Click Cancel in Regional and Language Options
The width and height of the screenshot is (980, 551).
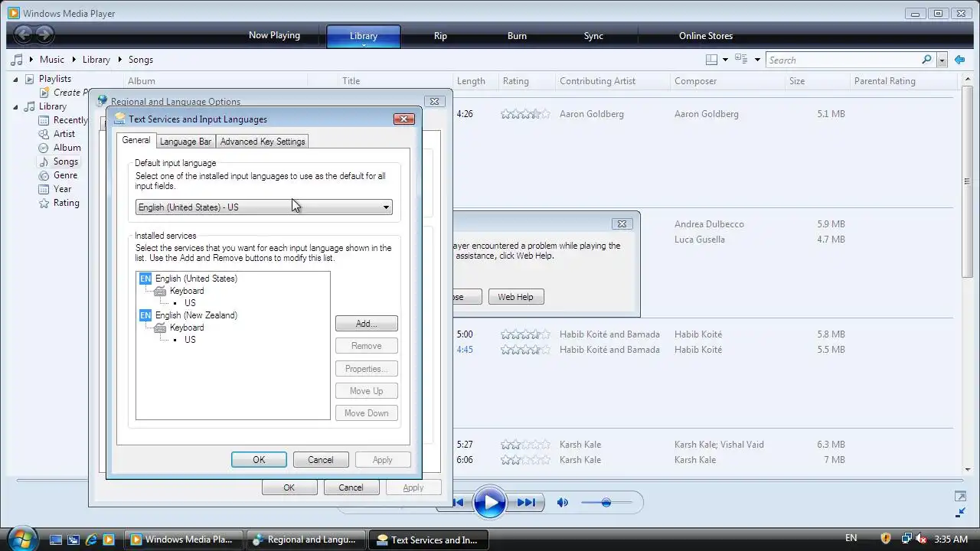pyautogui.click(x=351, y=487)
